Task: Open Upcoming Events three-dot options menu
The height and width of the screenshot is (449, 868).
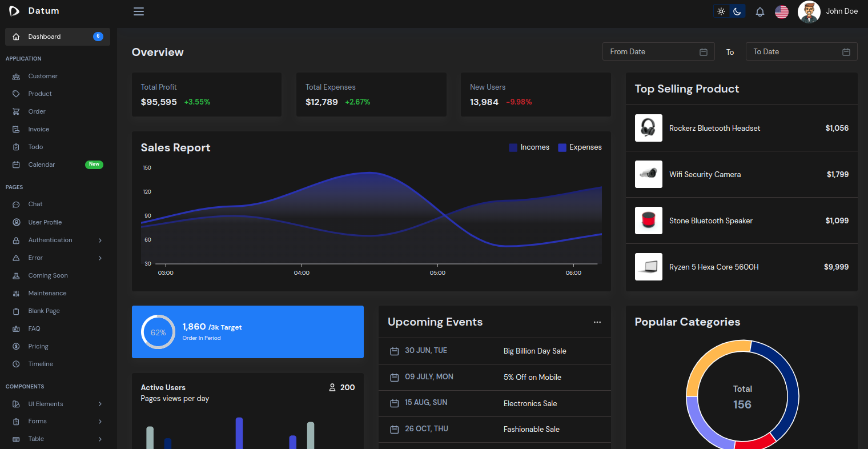Action: 597,322
